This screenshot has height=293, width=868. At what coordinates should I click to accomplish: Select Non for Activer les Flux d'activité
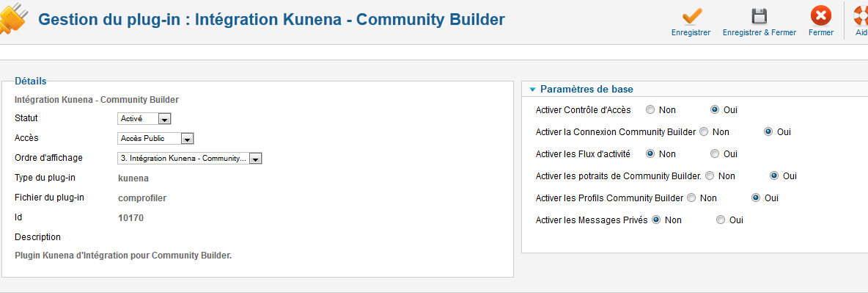click(x=650, y=153)
